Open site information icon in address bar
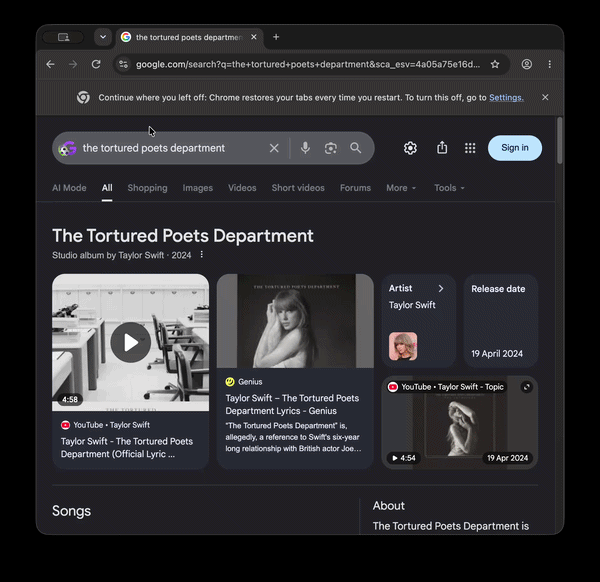This screenshot has height=582, width=600. pos(123,64)
